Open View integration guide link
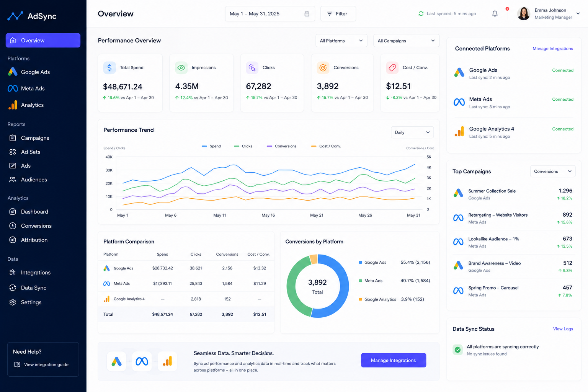Viewport: 588px width, 392px height. [41, 364]
